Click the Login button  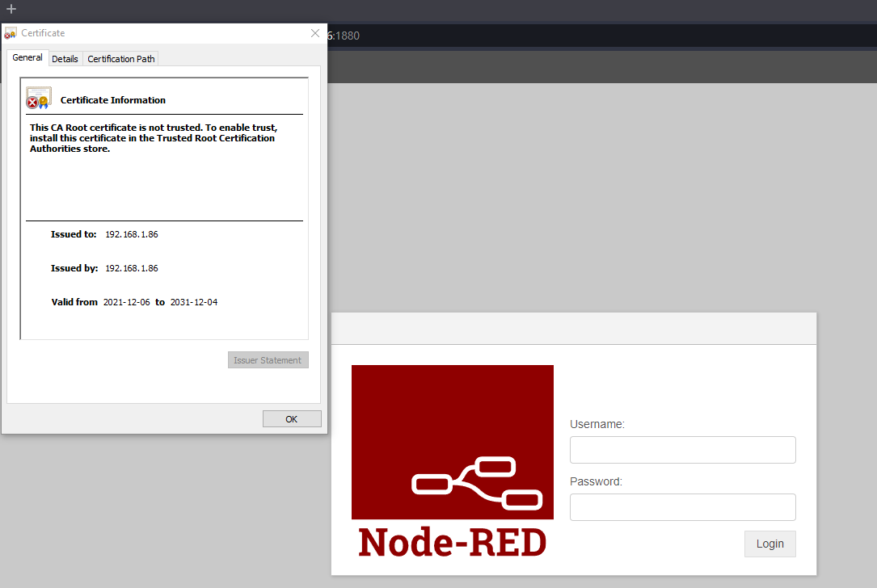pyautogui.click(x=769, y=544)
